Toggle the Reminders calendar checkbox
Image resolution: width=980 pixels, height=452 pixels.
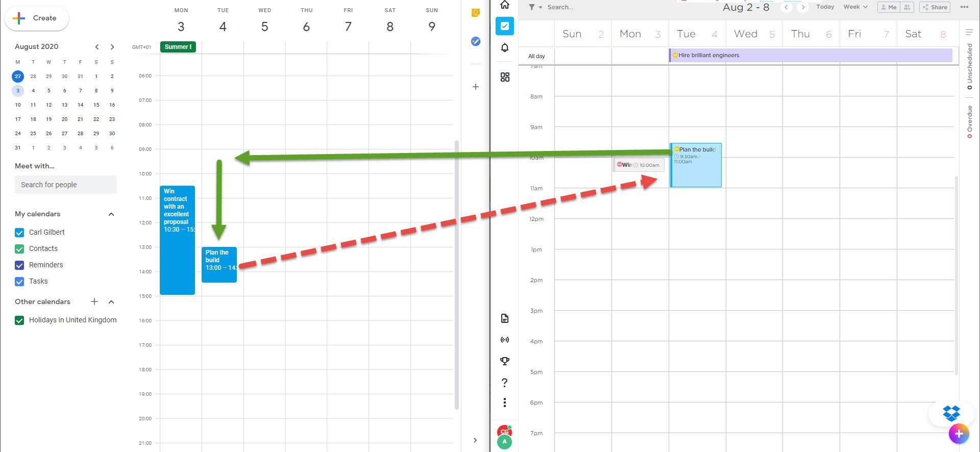[19, 265]
